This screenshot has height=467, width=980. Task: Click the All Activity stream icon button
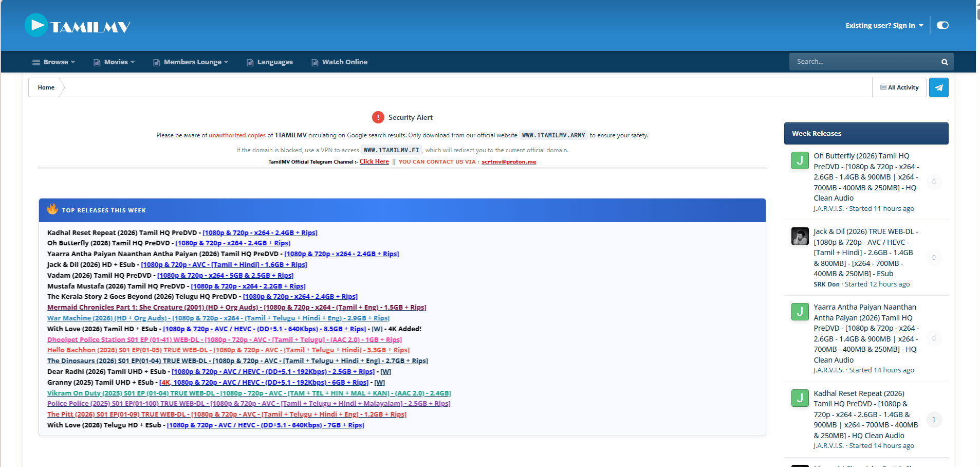899,87
